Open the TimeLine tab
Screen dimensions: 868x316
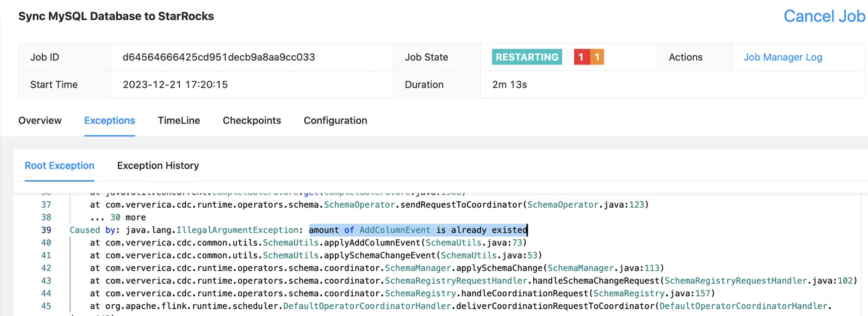coord(179,120)
